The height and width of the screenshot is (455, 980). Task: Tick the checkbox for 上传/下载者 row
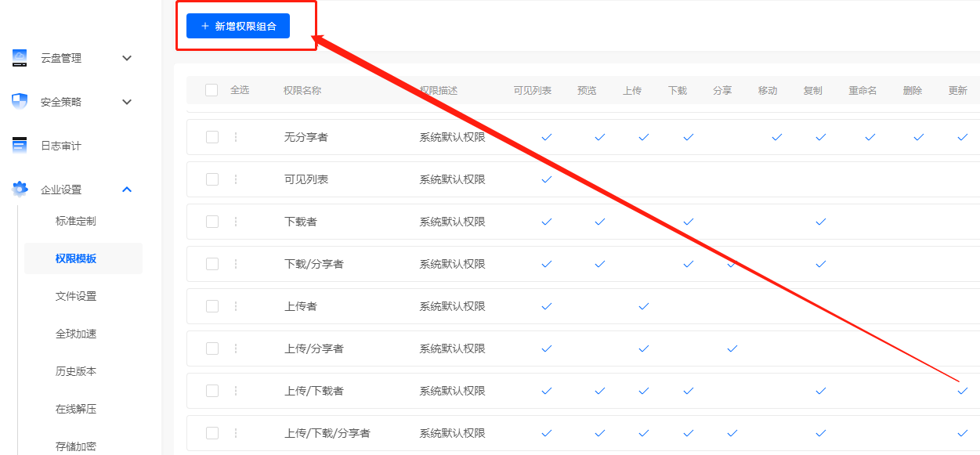coord(212,391)
